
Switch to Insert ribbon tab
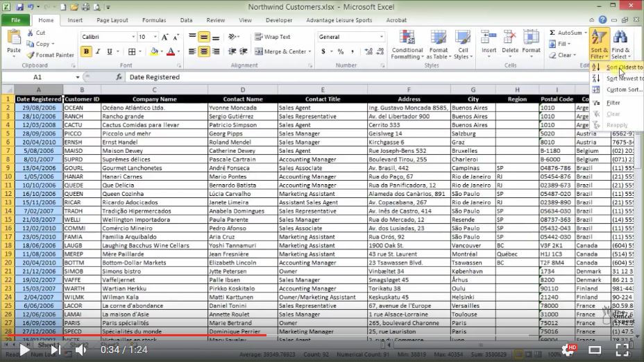(75, 20)
